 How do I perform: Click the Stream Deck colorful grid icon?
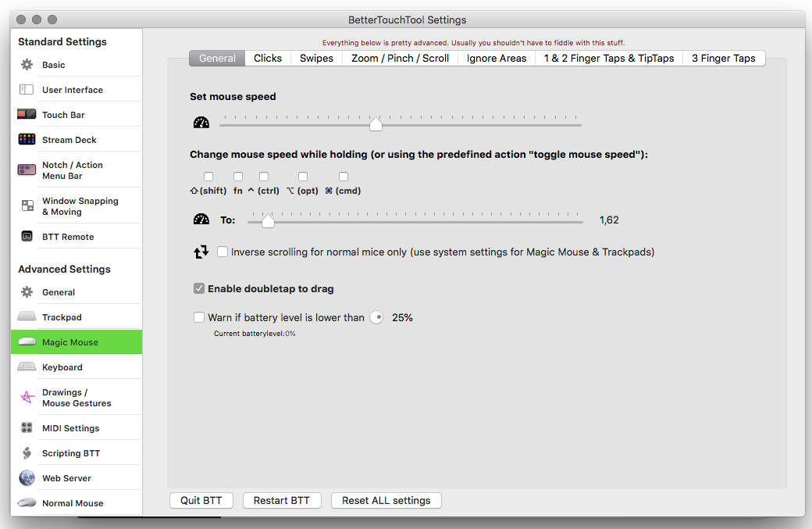pyautogui.click(x=27, y=139)
